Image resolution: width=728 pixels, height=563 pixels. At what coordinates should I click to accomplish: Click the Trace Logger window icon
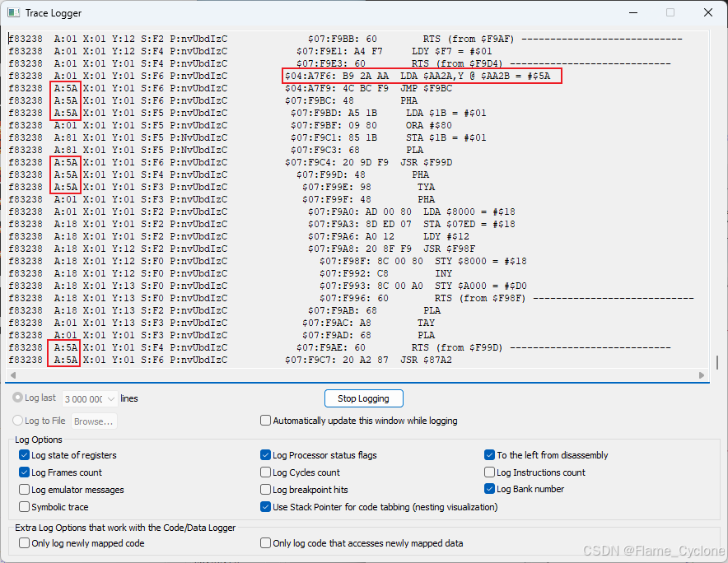14,13
